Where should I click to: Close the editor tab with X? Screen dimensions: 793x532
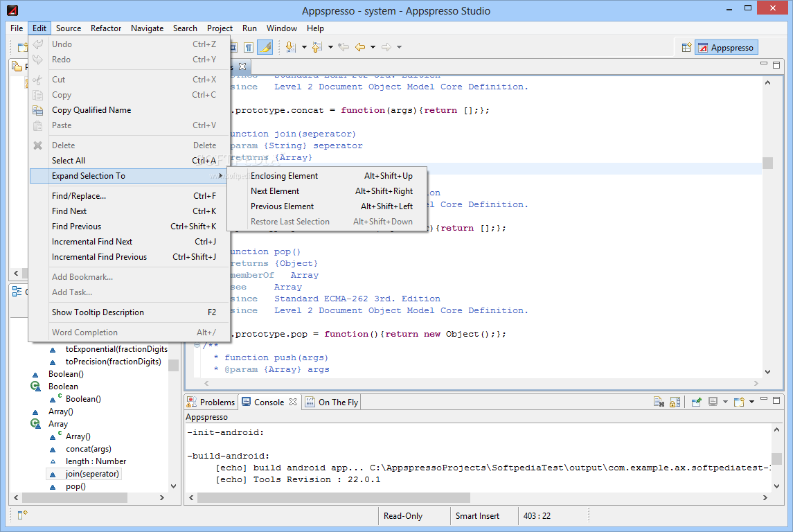(x=242, y=66)
